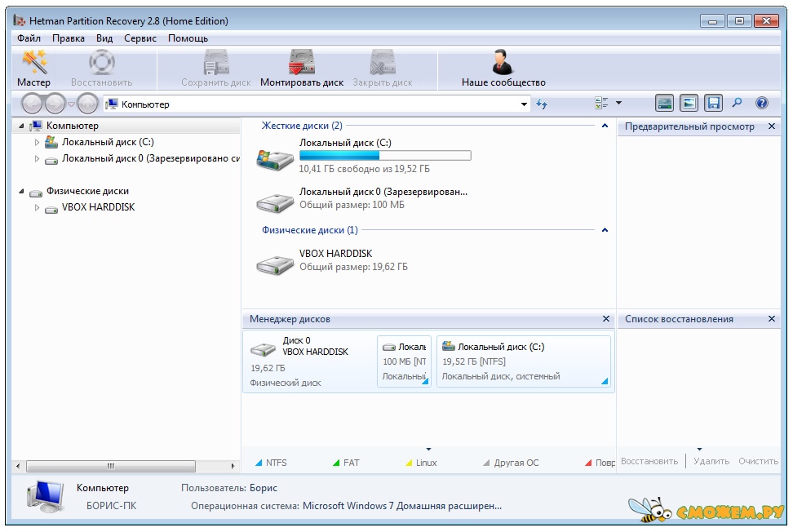Open Наше сообщество community link

(503, 69)
